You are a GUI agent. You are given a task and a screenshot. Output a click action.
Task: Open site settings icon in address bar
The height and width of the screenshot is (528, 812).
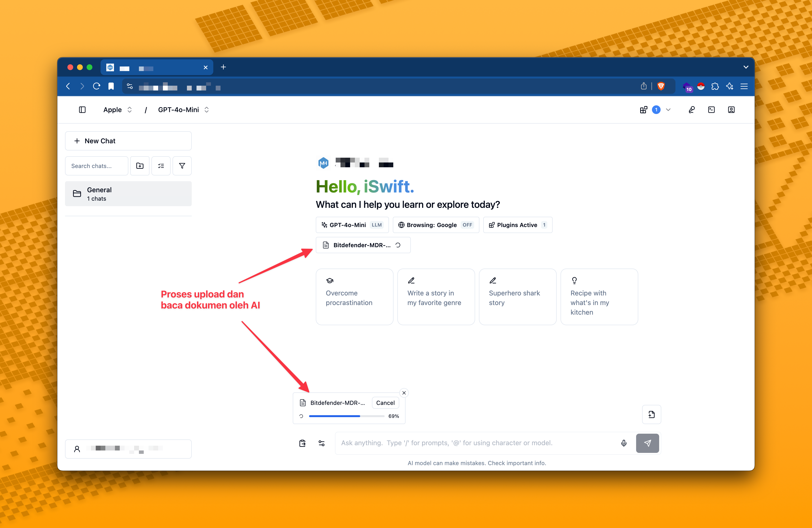(x=130, y=86)
